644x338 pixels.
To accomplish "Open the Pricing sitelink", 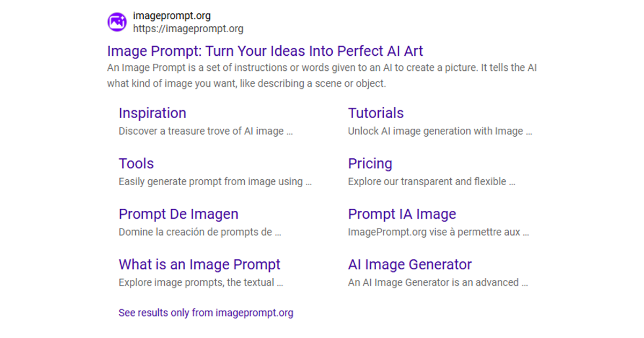I will (370, 164).
